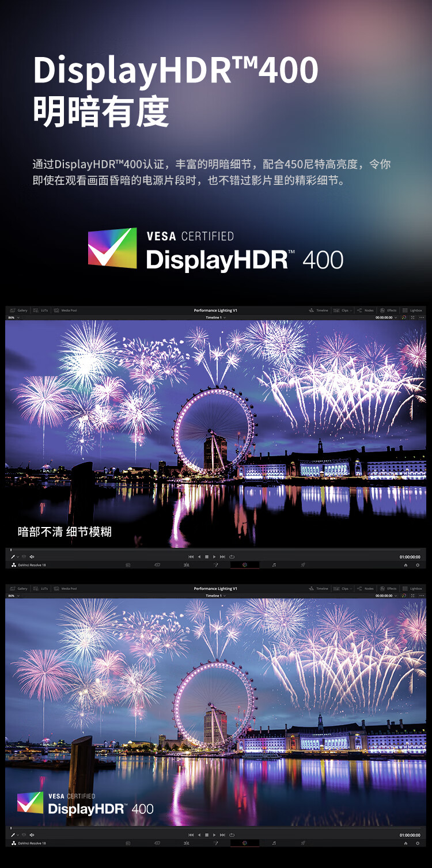Toggle Nodes panel in the lower HDR Resolve window
The height and width of the screenshot is (868, 432).
pyautogui.click(x=365, y=589)
